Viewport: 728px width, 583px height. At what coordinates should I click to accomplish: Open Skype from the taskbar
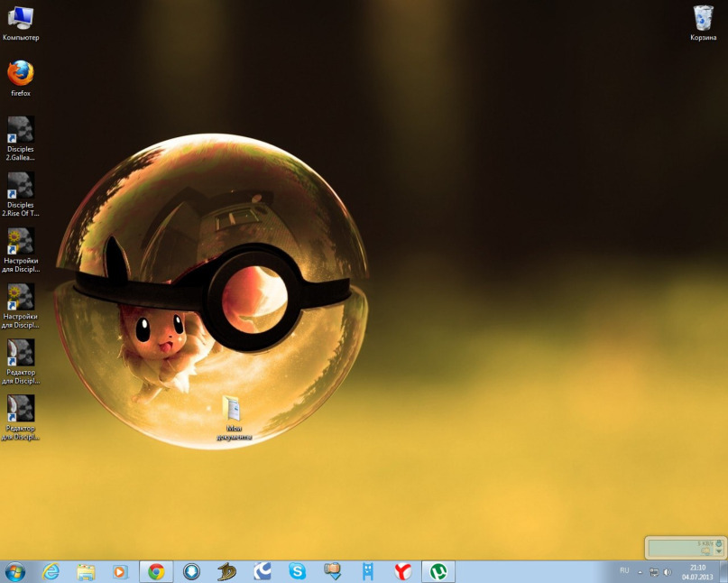point(297,571)
